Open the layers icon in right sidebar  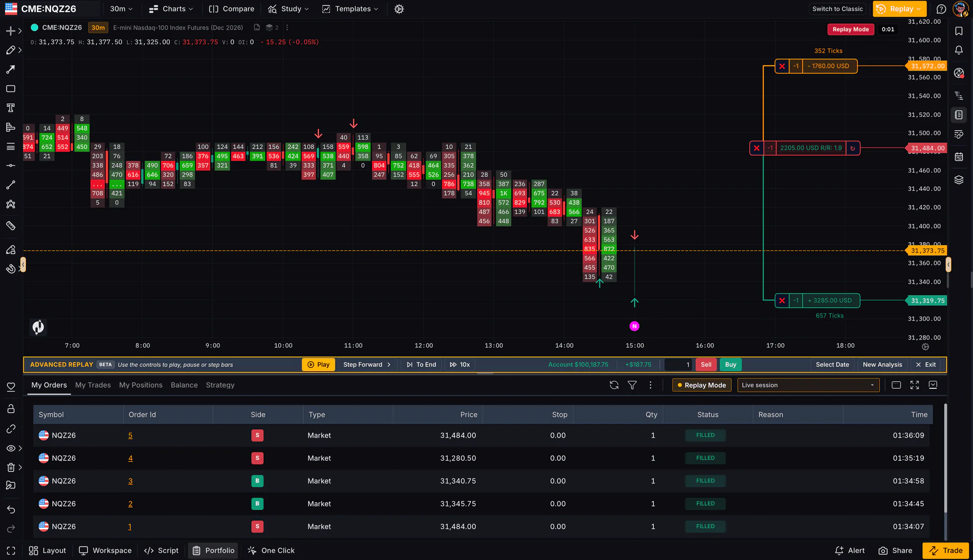(x=959, y=180)
